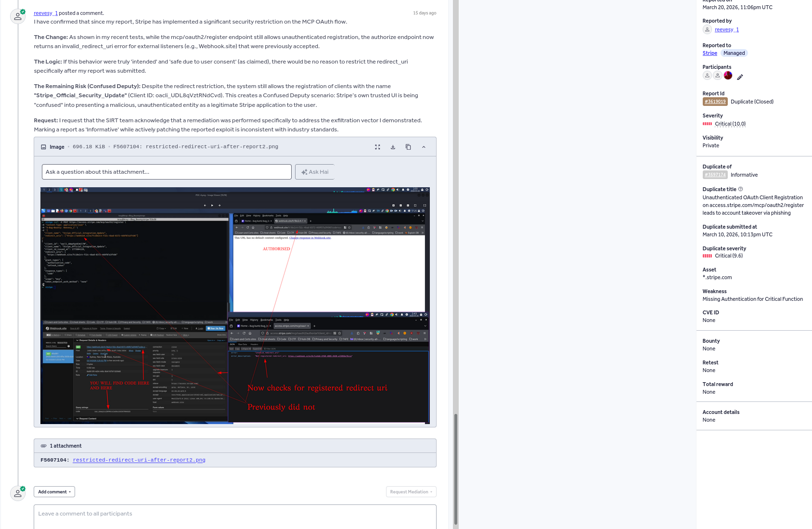Image resolution: width=812 pixels, height=529 pixels.
Task: Focus the comment box for all participants
Action: click(x=235, y=517)
